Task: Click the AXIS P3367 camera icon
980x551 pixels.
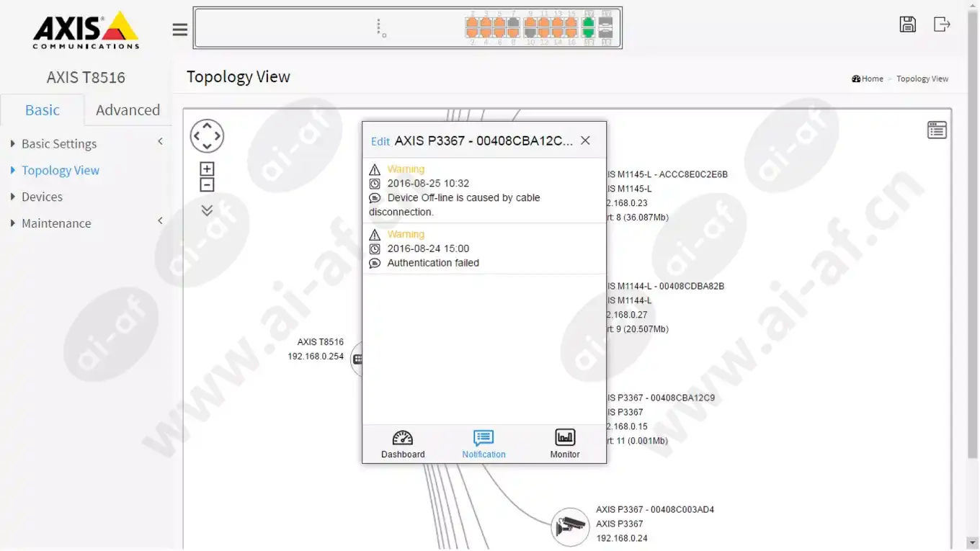Action: coord(570,527)
